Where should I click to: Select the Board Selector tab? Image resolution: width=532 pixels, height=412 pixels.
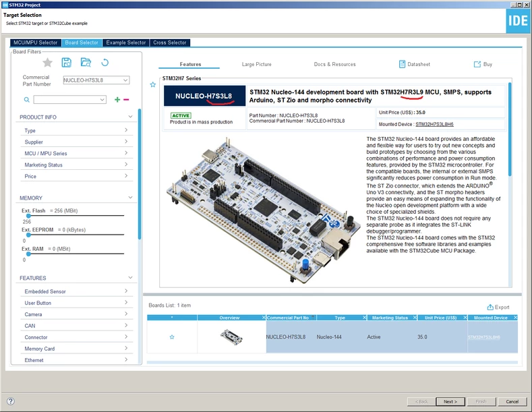[x=82, y=42]
